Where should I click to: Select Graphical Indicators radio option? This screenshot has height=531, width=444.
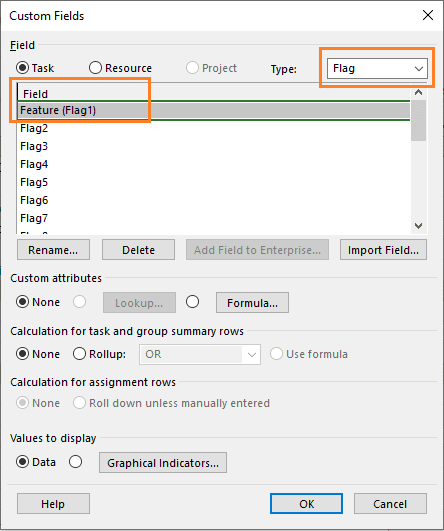tap(75, 462)
